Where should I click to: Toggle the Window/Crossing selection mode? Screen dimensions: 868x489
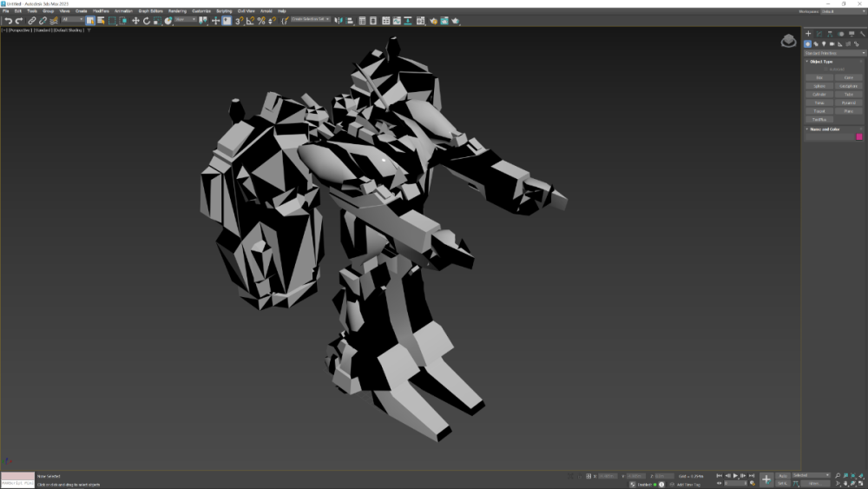point(123,21)
